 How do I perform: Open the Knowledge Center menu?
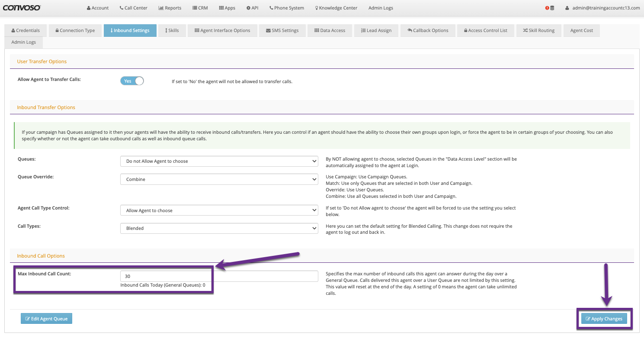[336, 8]
